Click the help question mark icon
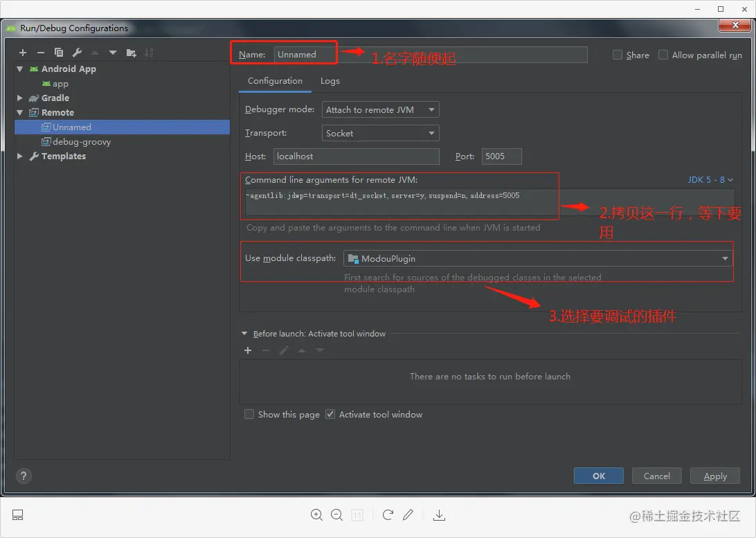Image resolution: width=756 pixels, height=538 pixels. click(x=24, y=476)
